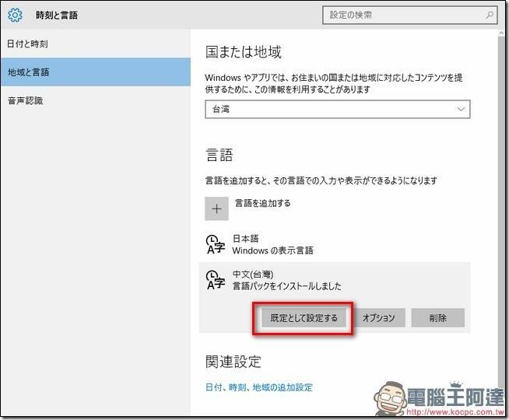Click the search magnifier icon
This screenshot has width=509, height=420.
(490, 15)
